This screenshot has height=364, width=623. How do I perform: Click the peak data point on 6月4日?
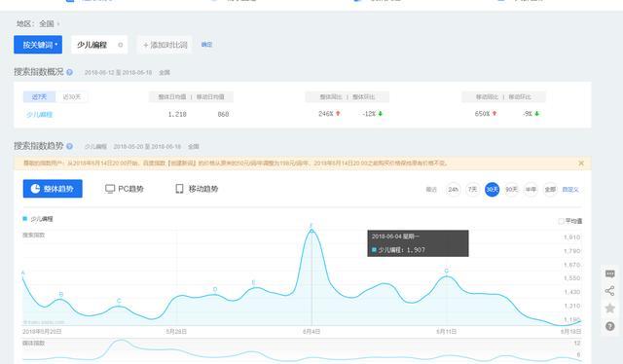pyautogui.click(x=311, y=231)
